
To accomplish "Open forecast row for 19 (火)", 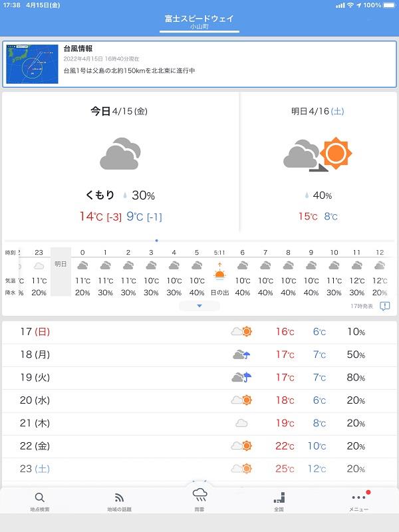I will coord(199,378).
